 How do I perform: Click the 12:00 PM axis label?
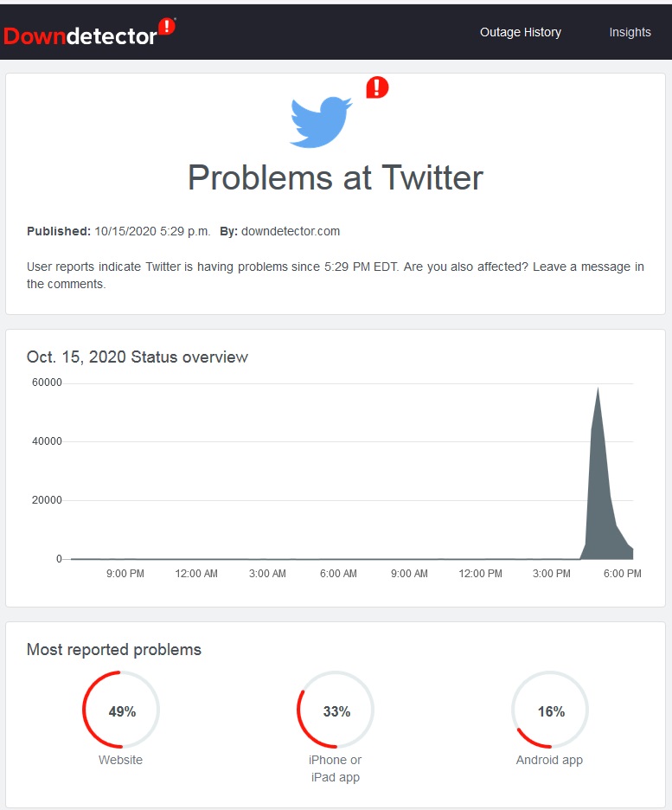point(481,574)
